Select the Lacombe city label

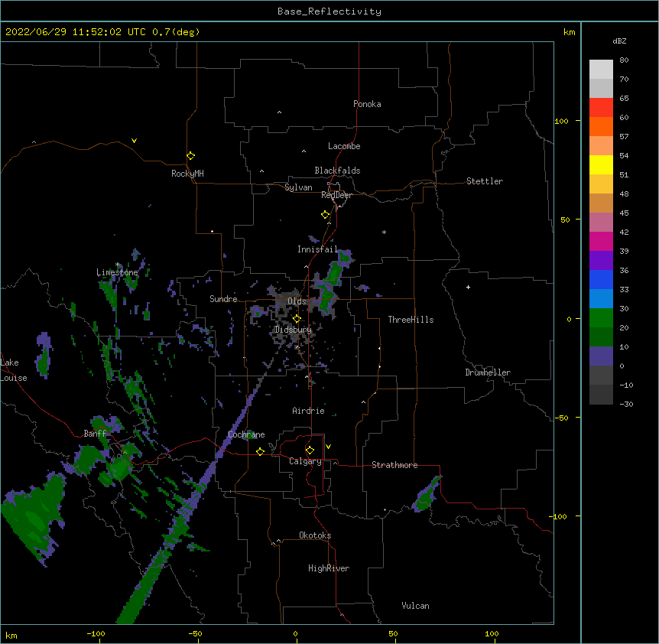344,146
